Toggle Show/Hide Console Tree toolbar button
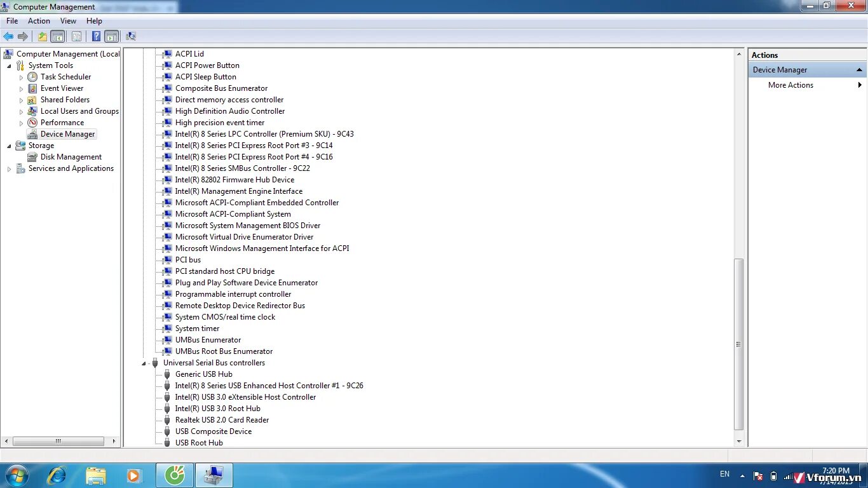 (x=58, y=36)
